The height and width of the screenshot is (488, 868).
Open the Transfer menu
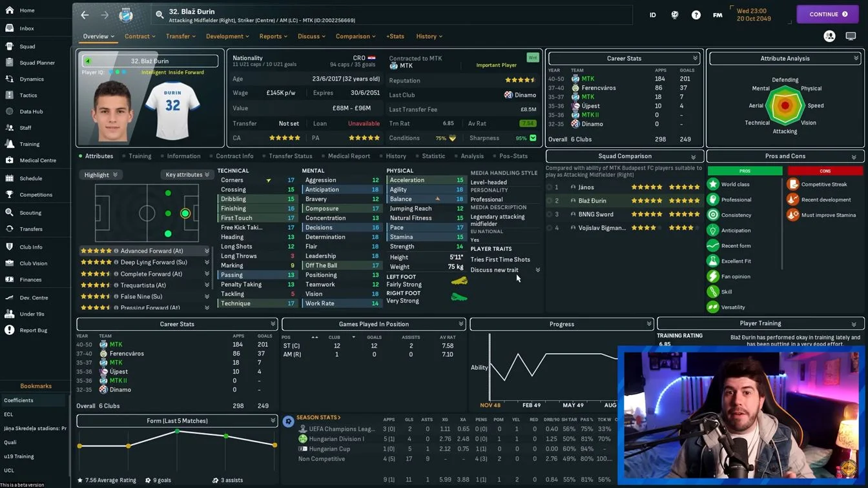click(180, 36)
